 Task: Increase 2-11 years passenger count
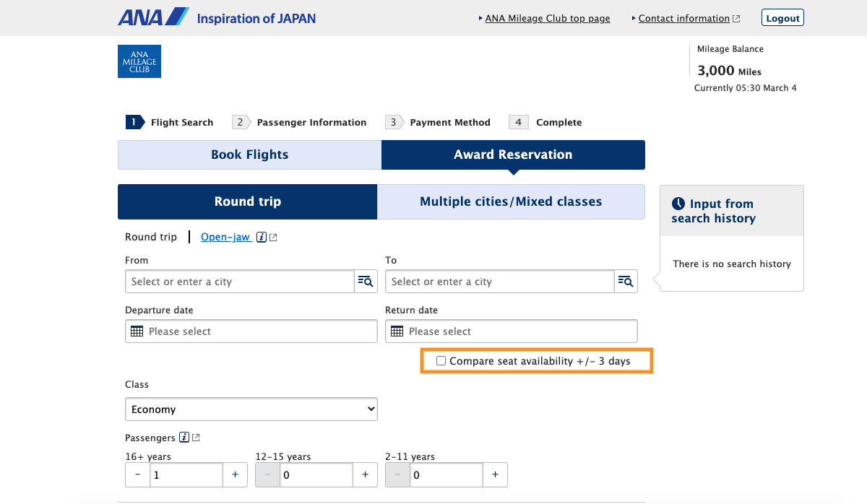coord(495,474)
